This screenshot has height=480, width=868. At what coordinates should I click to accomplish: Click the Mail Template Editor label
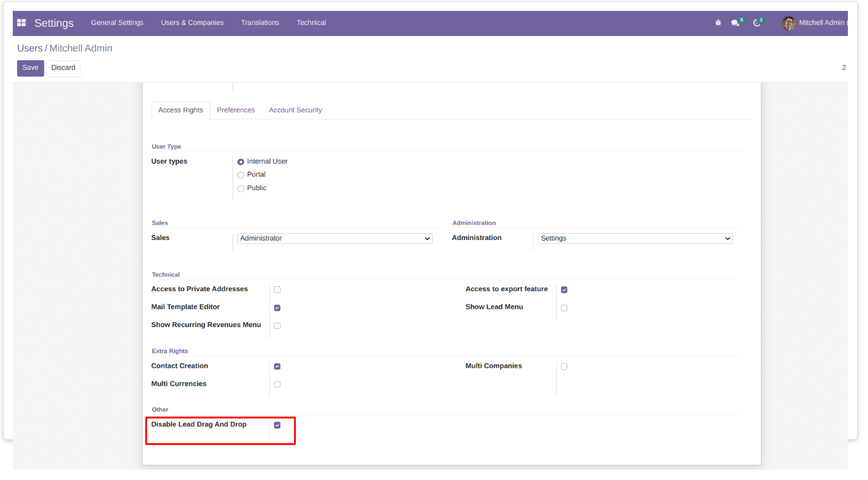[x=186, y=307]
